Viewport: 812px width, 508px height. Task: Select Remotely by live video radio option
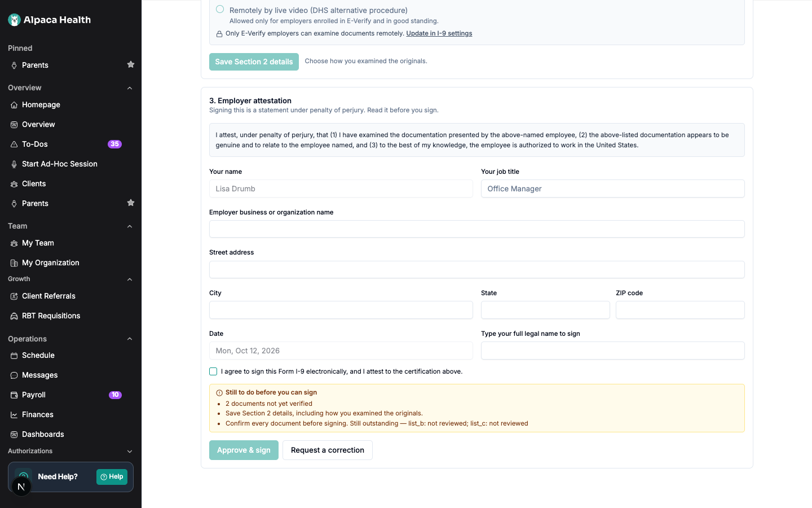(220, 9)
